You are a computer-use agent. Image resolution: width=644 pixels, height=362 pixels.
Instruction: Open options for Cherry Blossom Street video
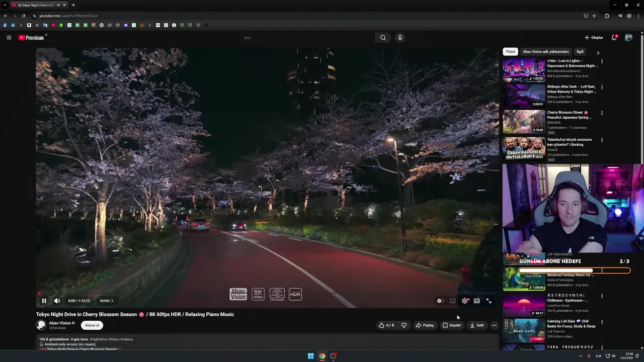602,113
